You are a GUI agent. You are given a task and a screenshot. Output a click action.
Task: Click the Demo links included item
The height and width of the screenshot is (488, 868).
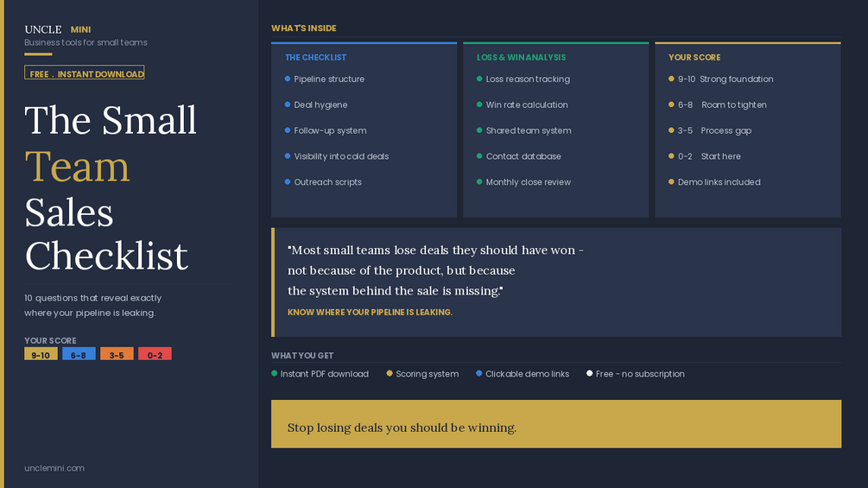(x=719, y=182)
